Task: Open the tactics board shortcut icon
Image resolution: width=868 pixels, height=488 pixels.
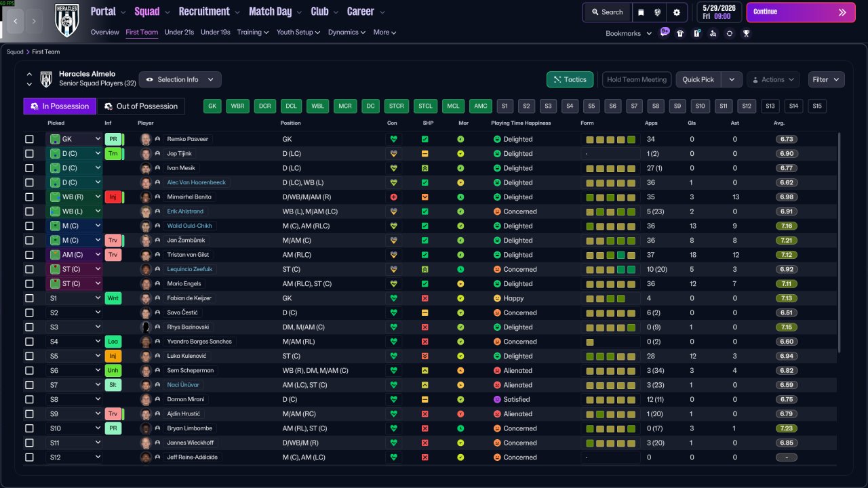Action: coord(696,33)
